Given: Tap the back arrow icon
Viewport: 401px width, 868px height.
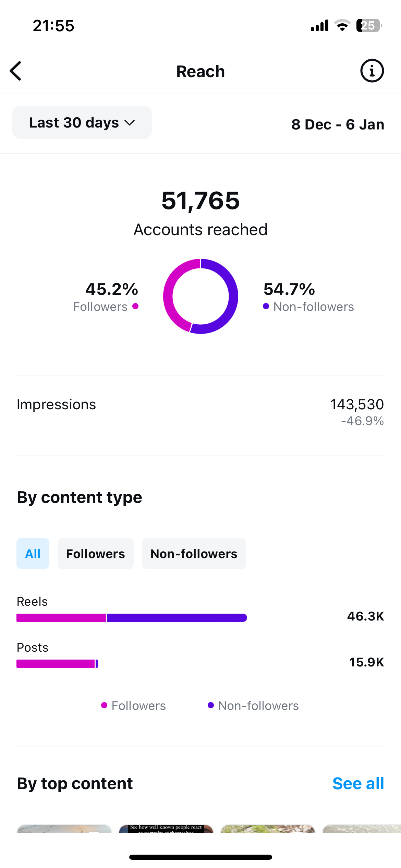Looking at the screenshot, I should pos(16,71).
